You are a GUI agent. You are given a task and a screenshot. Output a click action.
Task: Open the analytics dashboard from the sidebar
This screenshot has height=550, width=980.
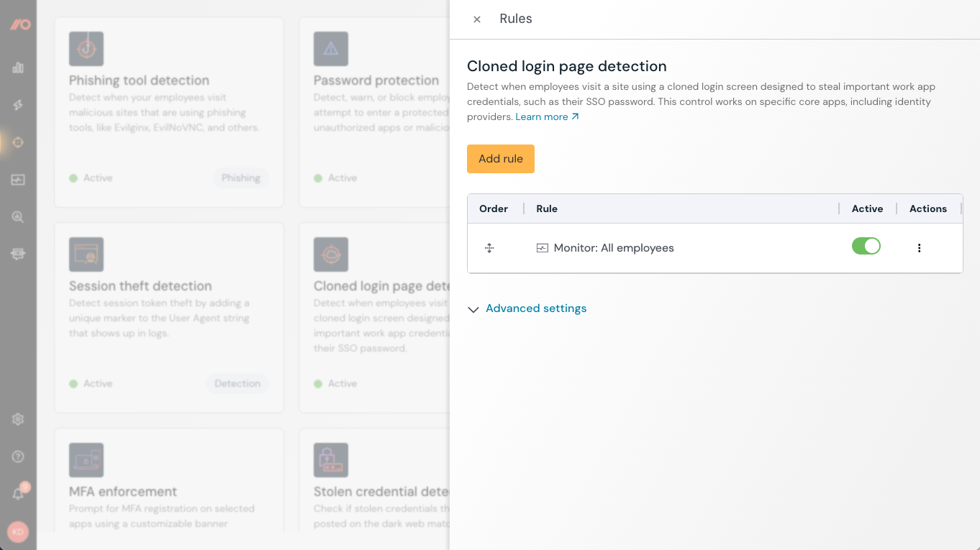pos(18,68)
